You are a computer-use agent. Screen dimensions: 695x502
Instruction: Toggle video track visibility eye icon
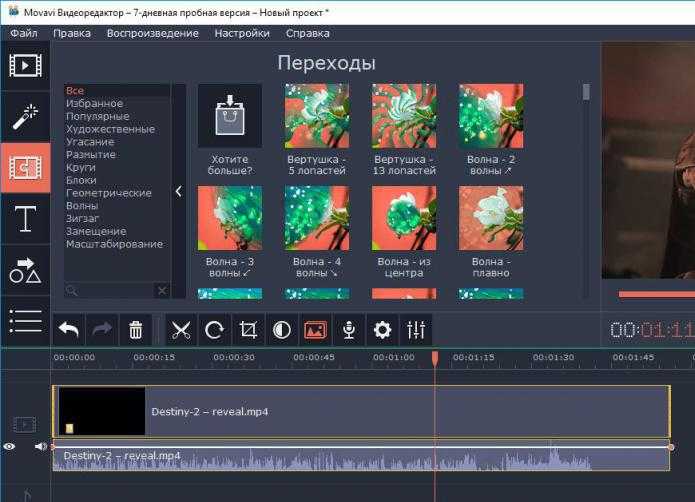click(x=9, y=447)
